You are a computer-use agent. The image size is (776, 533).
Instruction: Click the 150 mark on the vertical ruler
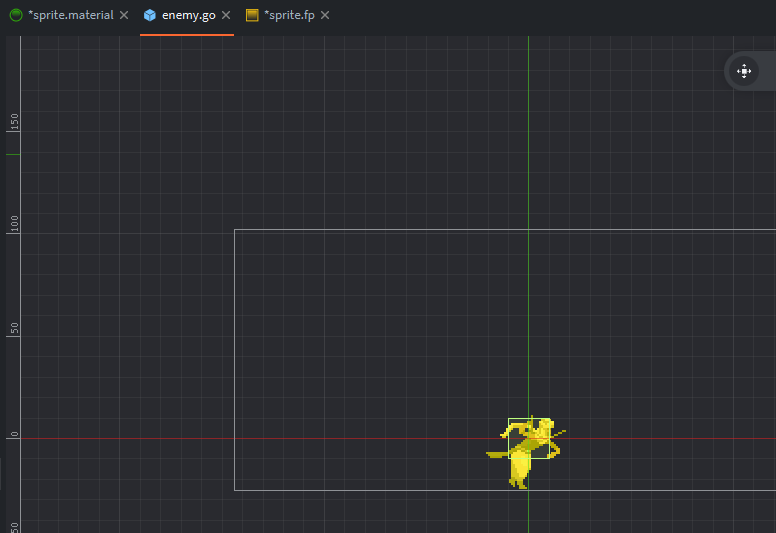point(14,121)
